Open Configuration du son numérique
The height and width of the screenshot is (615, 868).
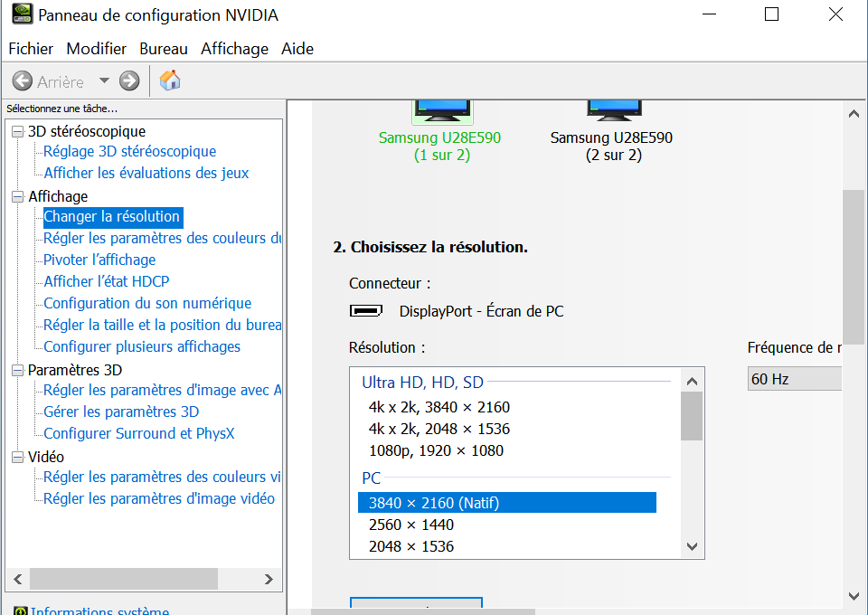147,303
